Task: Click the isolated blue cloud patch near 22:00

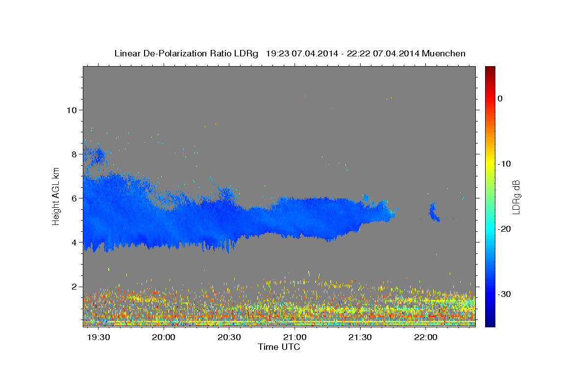Action: pyautogui.click(x=434, y=213)
